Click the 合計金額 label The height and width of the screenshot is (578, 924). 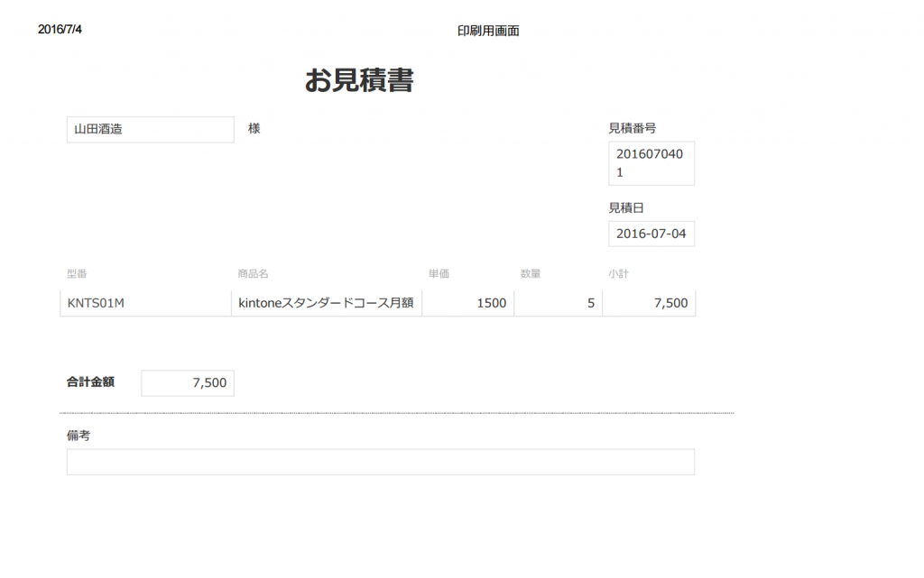pos(90,382)
